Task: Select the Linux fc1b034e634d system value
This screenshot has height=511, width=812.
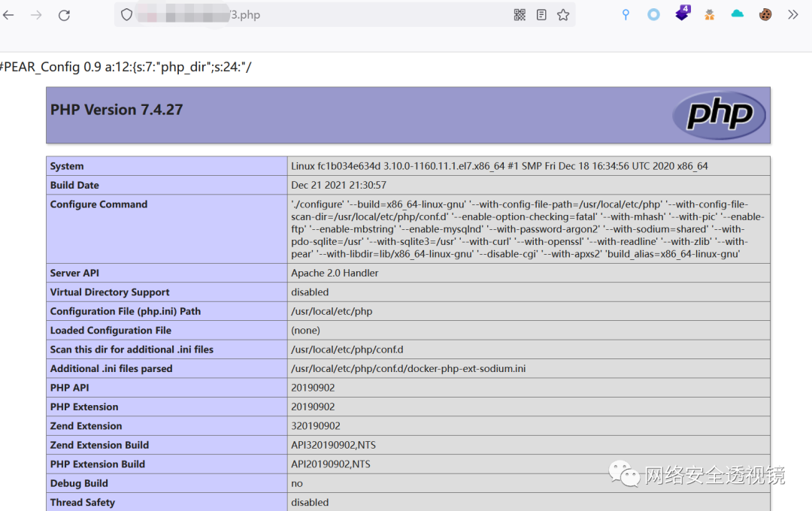Action: (499, 166)
